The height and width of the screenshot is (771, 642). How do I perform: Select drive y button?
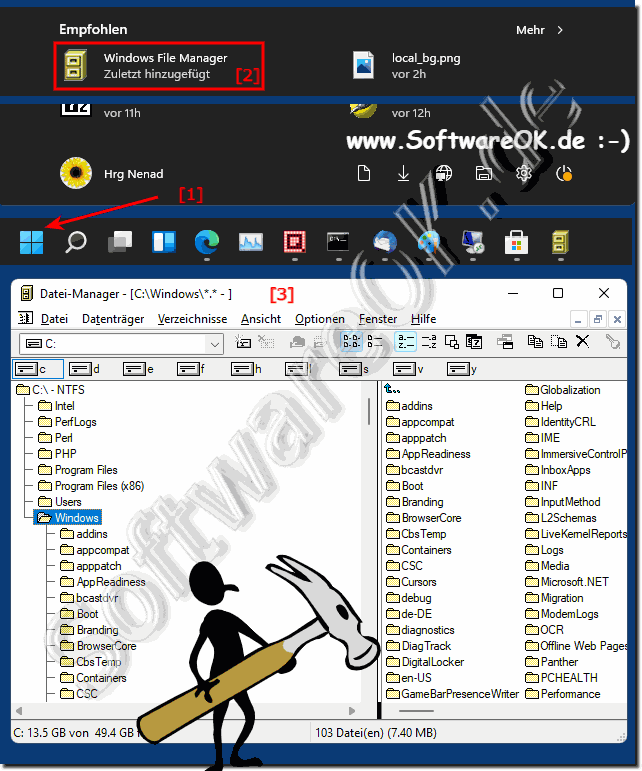coord(462,369)
